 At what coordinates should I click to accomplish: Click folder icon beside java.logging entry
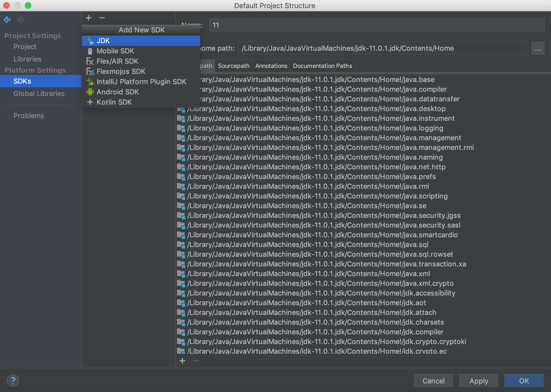click(x=181, y=128)
